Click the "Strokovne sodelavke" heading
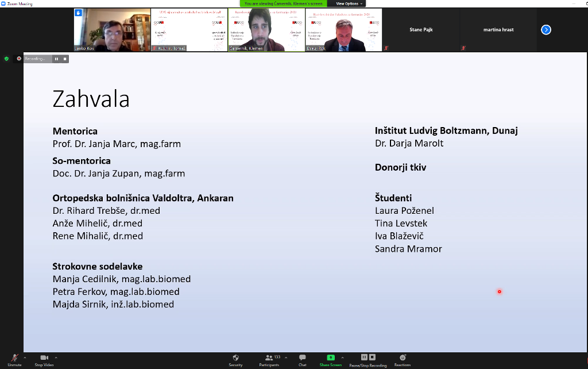The height and width of the screenshot is (369, 588). coord(98,266)
